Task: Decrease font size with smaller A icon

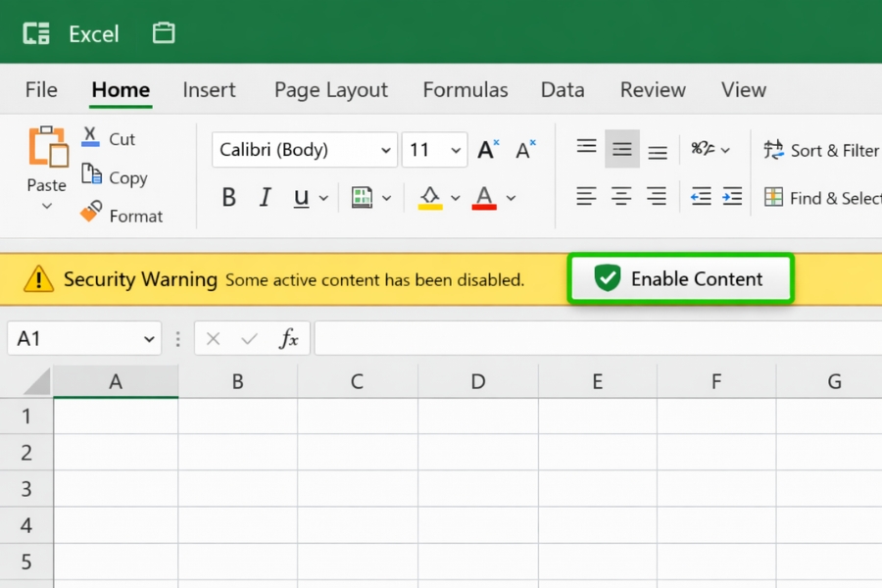Action: [525, 150]
